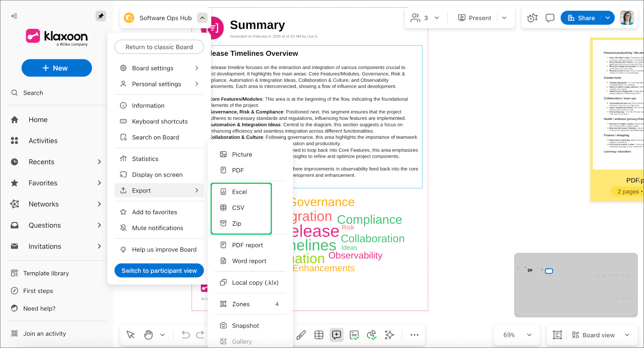Click the board minimap overview
644x348 pixels.
coord(576,285)
